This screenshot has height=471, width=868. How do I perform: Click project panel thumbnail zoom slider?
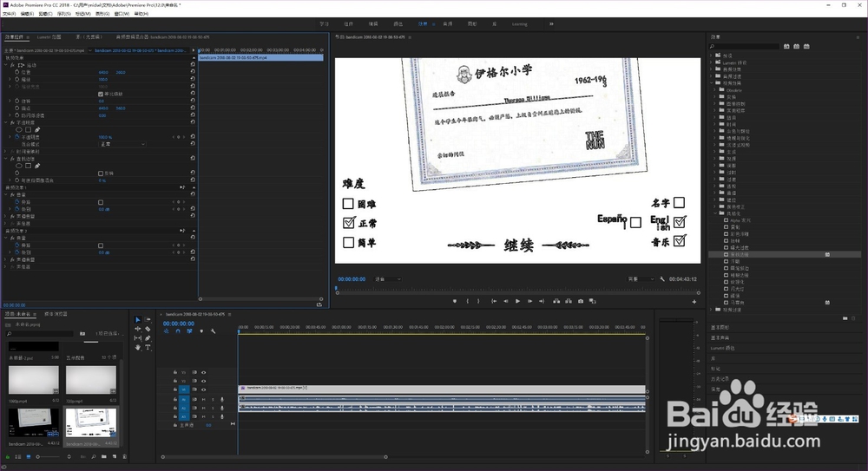click(48, 456)
